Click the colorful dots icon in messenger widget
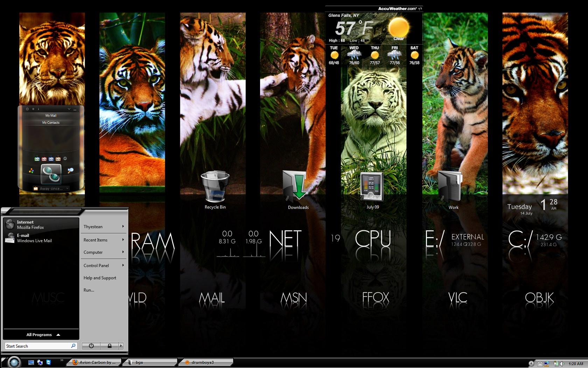The image size is (588, 368). coord(31,171)
